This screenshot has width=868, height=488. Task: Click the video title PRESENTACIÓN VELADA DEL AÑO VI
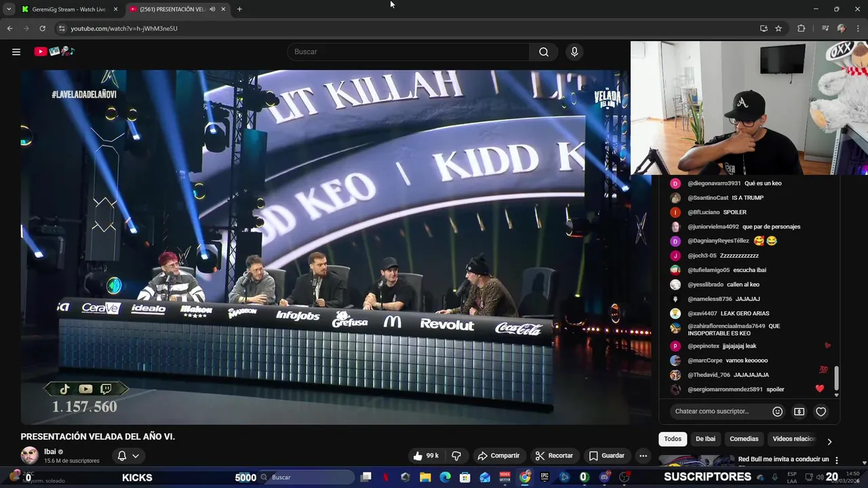98,436
